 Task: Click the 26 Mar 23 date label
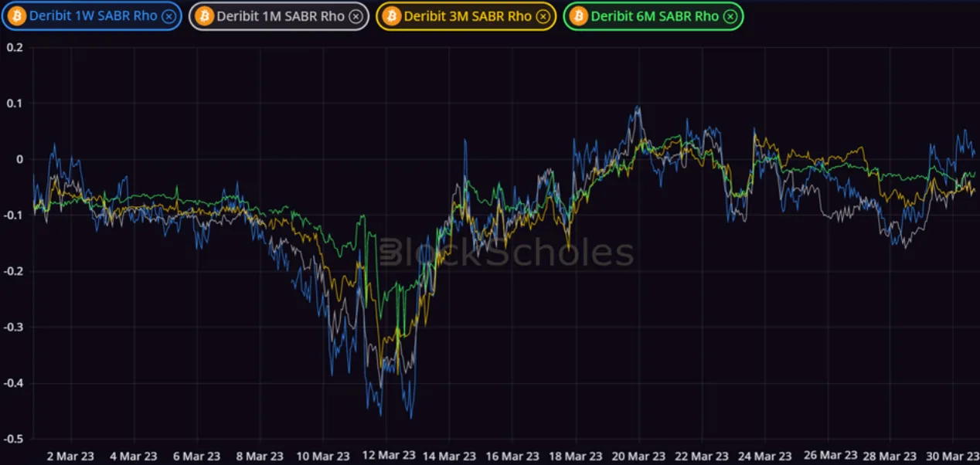[x=830, y=456]
